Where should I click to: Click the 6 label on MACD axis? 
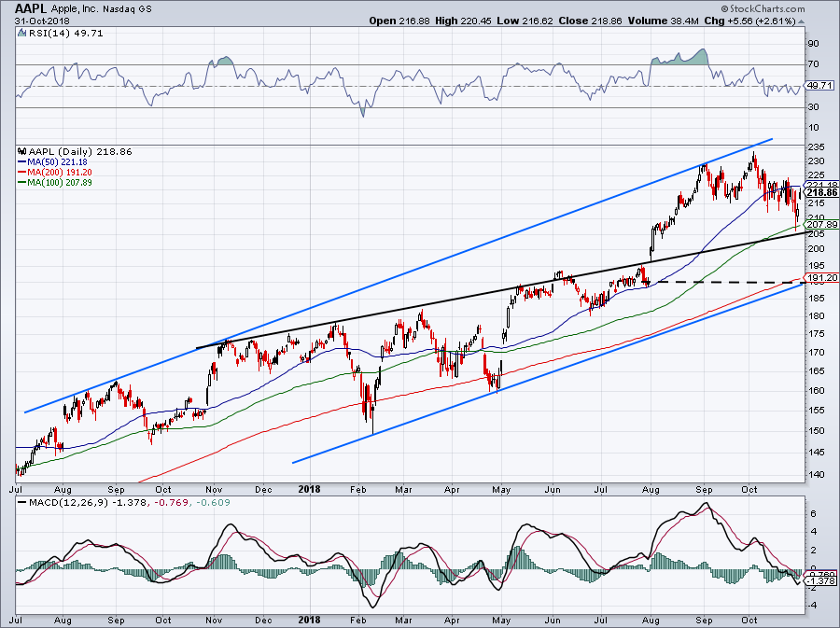(x=813, y=514)
